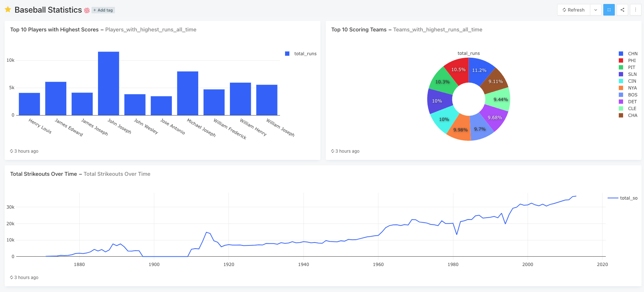The width and height of the screenshot is (644, 292).
Task: Click refresh icon on Total Strikeouts widget
Action: point(12,278)
